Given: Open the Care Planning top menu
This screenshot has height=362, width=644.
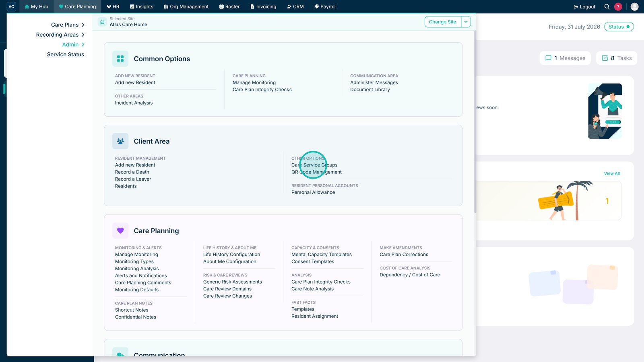Looking at the screenshot, I should click(77, 6).
